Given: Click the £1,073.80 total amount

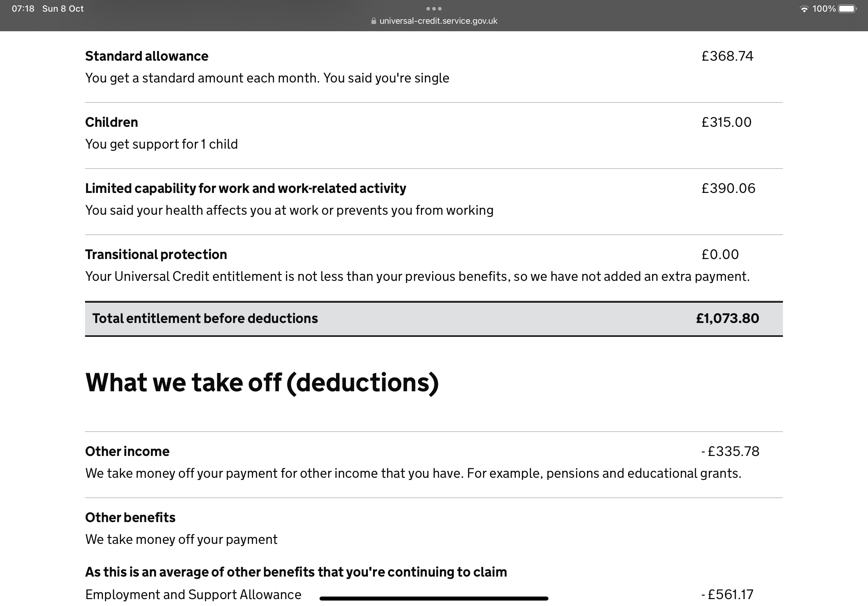Looking at the screenshot, I should pos(727,319).
